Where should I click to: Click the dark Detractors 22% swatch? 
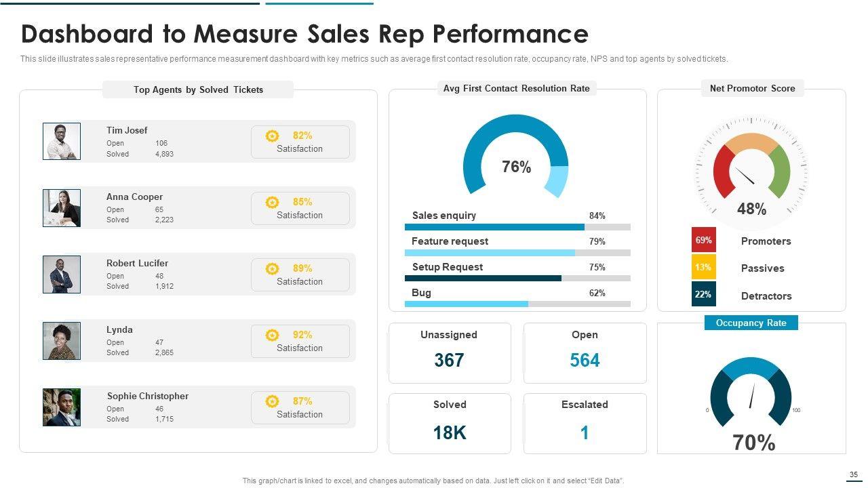point(703,294)
